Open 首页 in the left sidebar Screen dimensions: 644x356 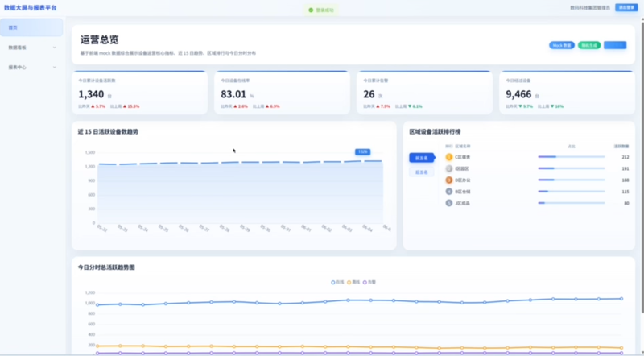[31, 27]
